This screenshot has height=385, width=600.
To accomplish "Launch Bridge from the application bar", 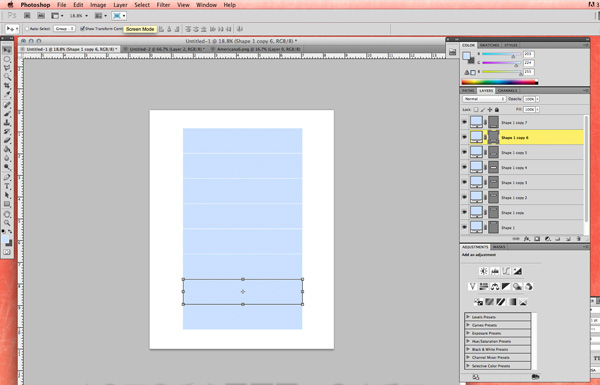I will 27,16.
